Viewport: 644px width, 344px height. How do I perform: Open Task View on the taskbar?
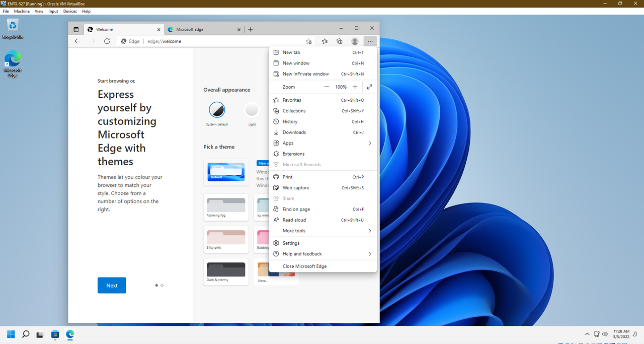coord(40,334)
